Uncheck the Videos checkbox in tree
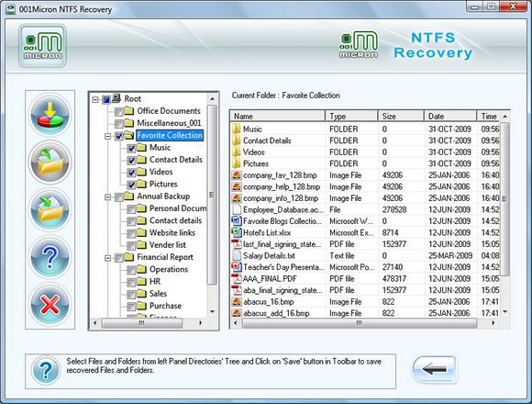 [x=131, y=173]
